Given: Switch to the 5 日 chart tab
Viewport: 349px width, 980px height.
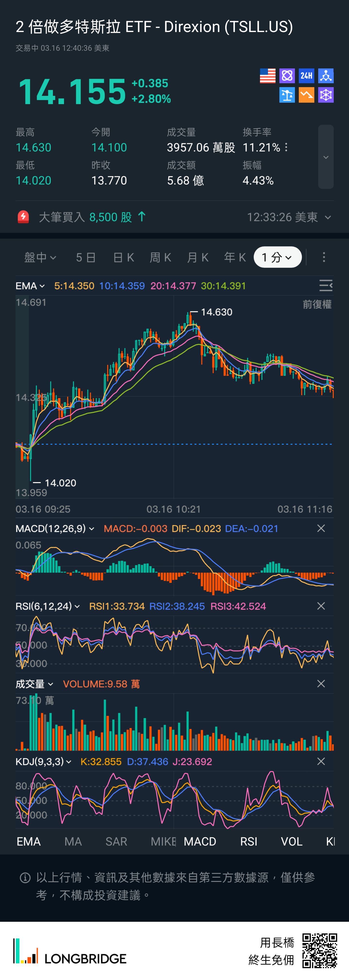Looking at the screenshot, I should point(86,257).
